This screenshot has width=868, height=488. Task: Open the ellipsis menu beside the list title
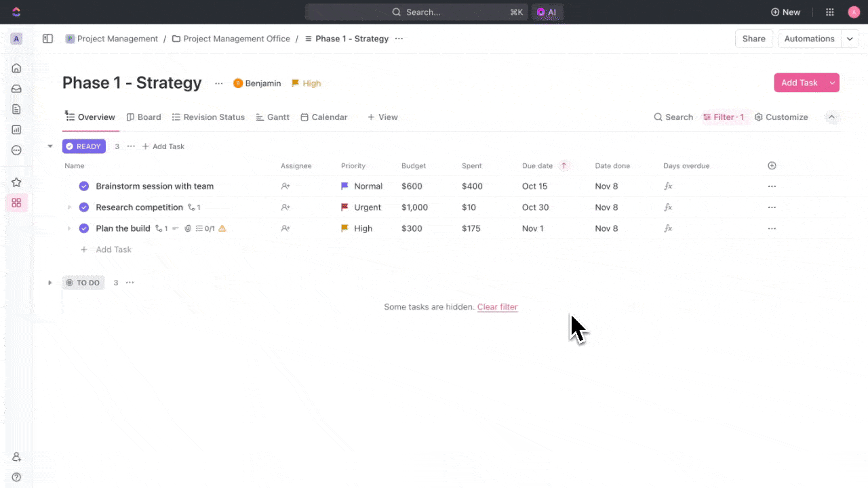tap(218, 83)
